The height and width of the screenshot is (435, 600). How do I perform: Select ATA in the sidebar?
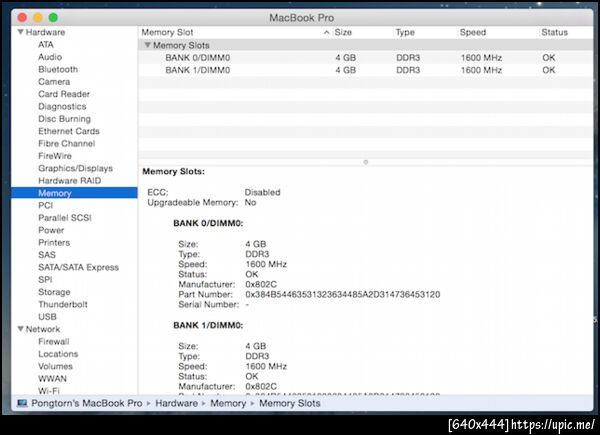46,45
